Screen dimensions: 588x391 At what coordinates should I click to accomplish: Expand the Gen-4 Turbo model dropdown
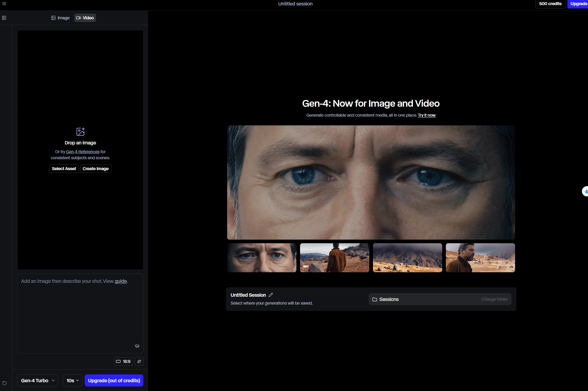pos(38,380)
